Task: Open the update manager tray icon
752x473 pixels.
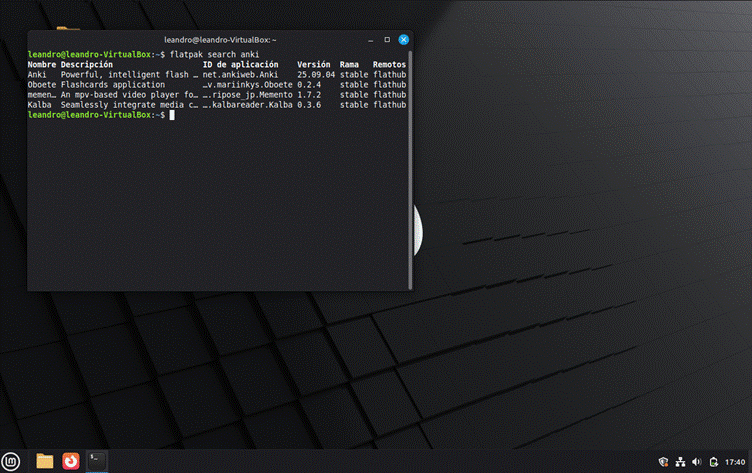Action: coord(714,462)
